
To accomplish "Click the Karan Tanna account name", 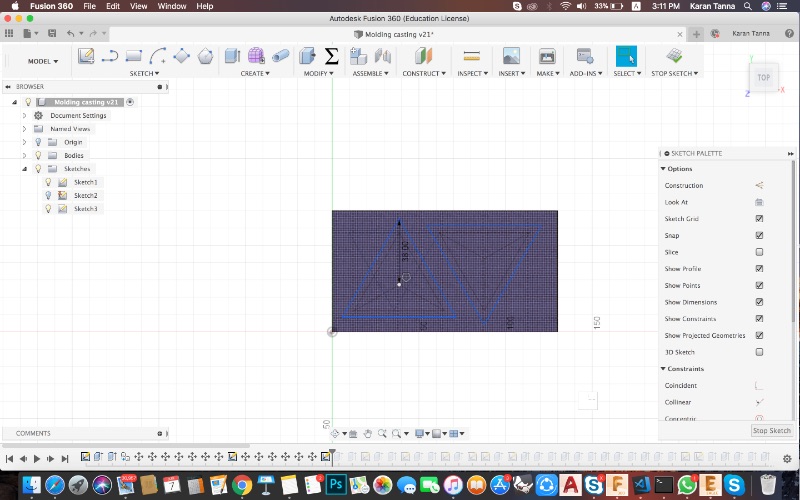I will pyautogui.click(x=751, y=33).
